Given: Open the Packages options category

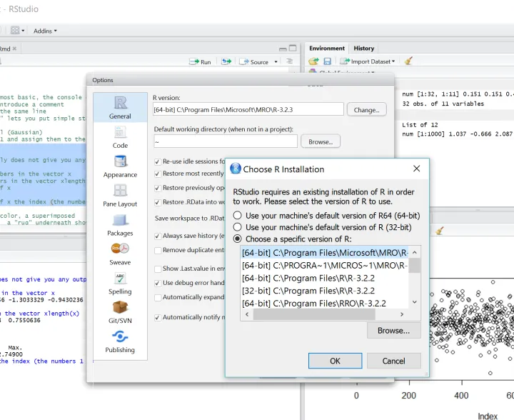Looking at the screenshot, I should (120, 225).
